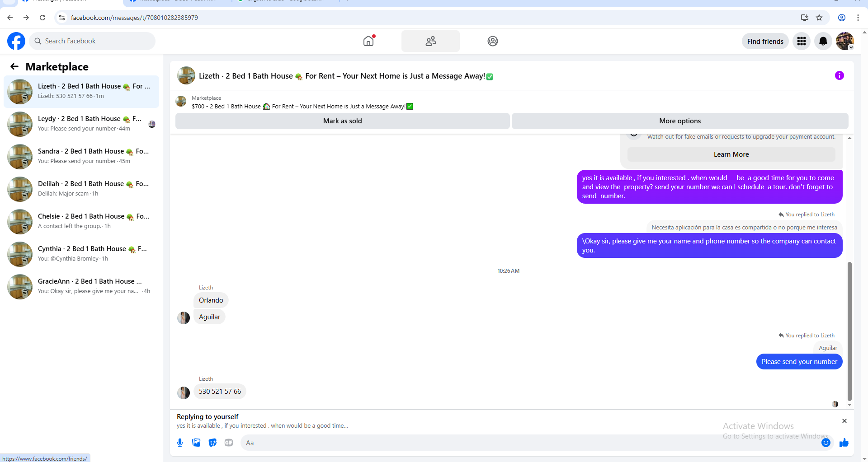Open Chelsie conversation in the list
This screenshot has width=868, height=462.
[81, 221]
